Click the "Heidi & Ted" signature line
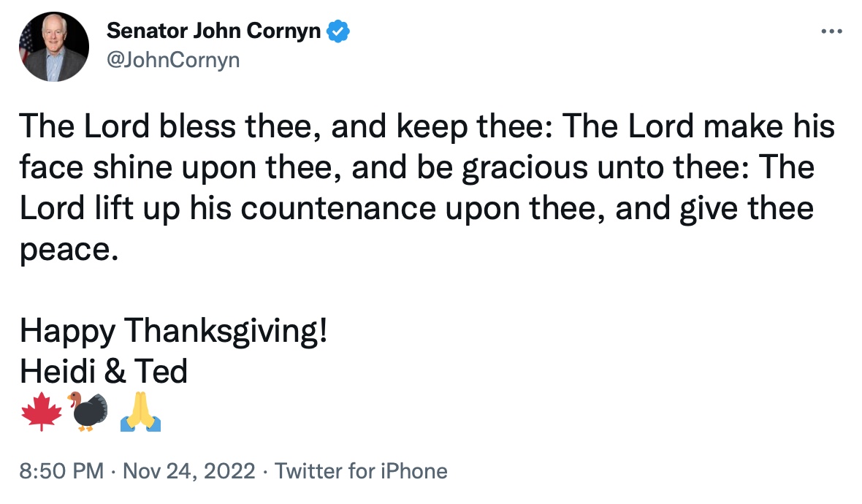The image size is (862, 504). coord(103,372)
